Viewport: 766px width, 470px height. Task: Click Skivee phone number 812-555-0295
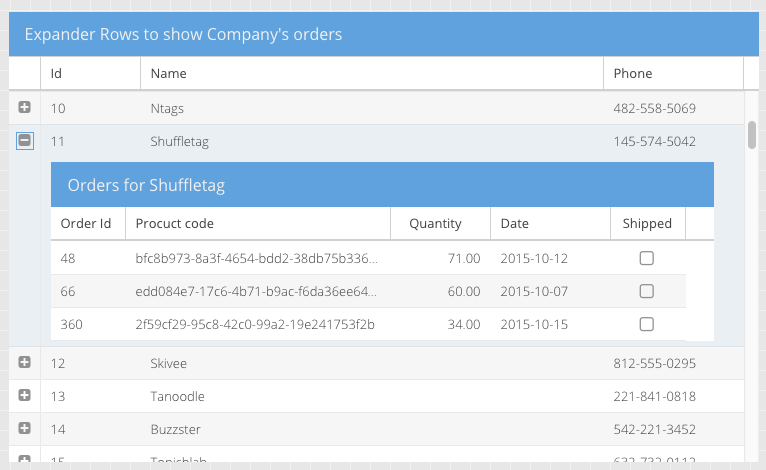(x=654, y=363)
